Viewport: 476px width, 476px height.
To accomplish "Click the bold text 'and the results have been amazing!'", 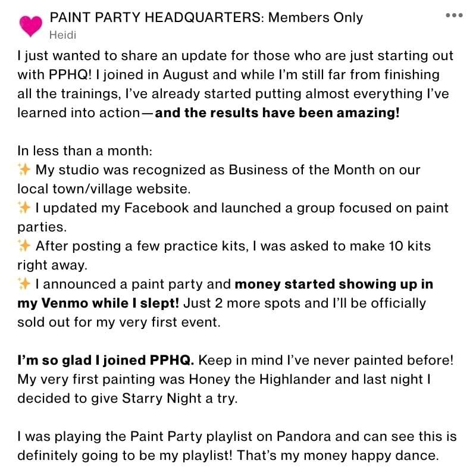I will pos(277,112).
